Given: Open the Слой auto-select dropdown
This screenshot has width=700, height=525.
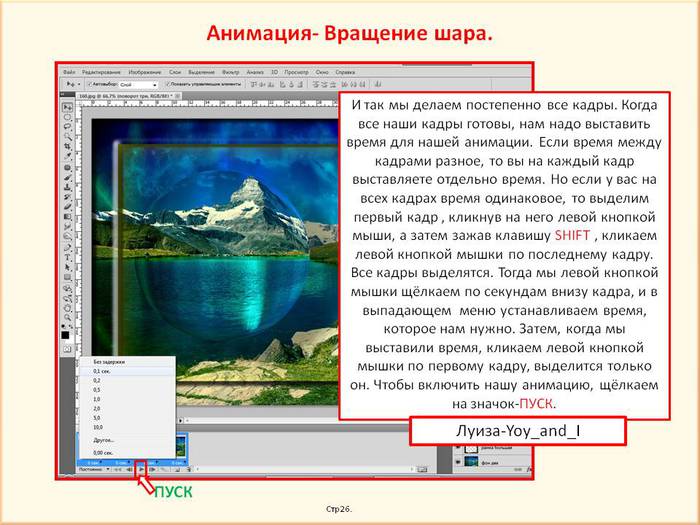Looking at the screenshot, I should 139,84.
